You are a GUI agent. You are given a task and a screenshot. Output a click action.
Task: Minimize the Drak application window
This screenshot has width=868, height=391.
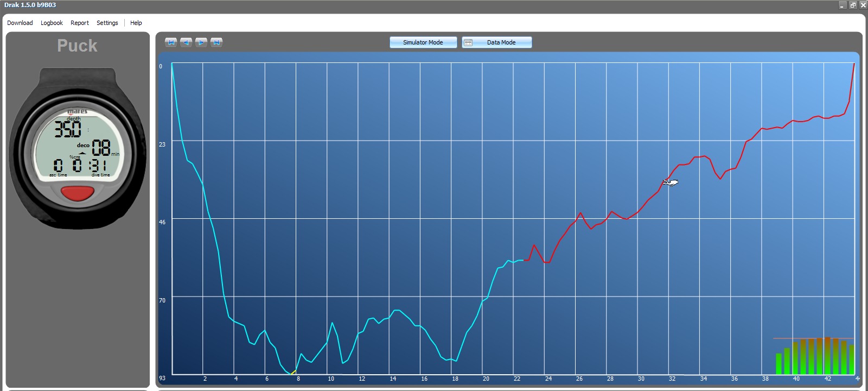[x=843, y=5]
